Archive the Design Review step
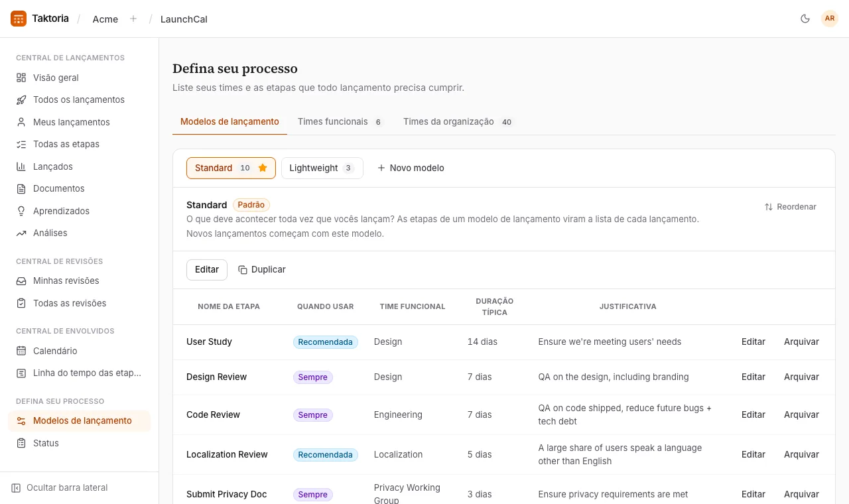The height and width of the screenshot is (504, 849). pyautogui.click(x=801, y=377)
